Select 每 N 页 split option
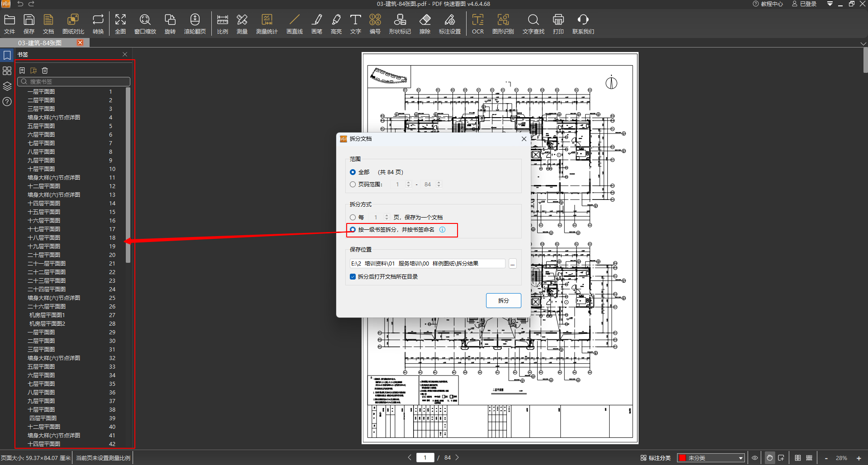868x465 pixels. (353, 218)
